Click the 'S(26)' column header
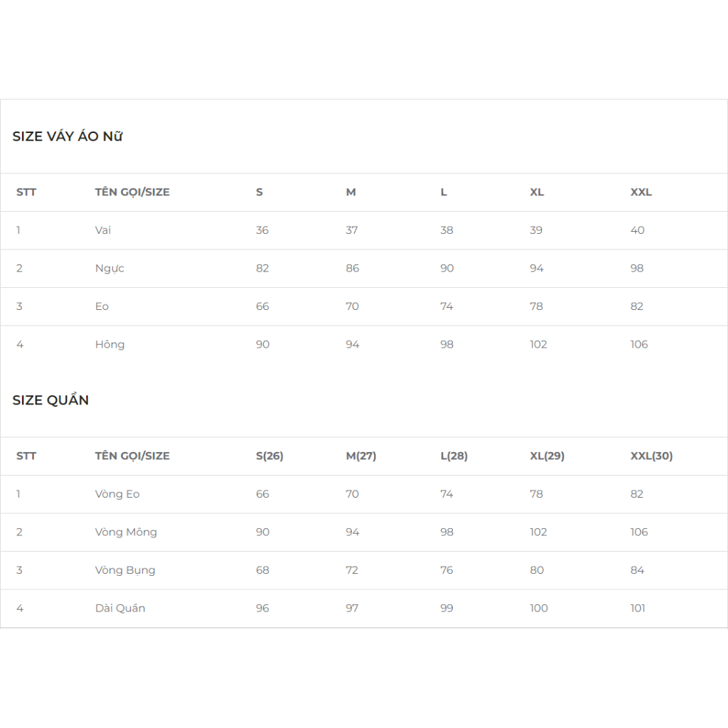Screen dimensions: 728x728 tap(269, 456)
